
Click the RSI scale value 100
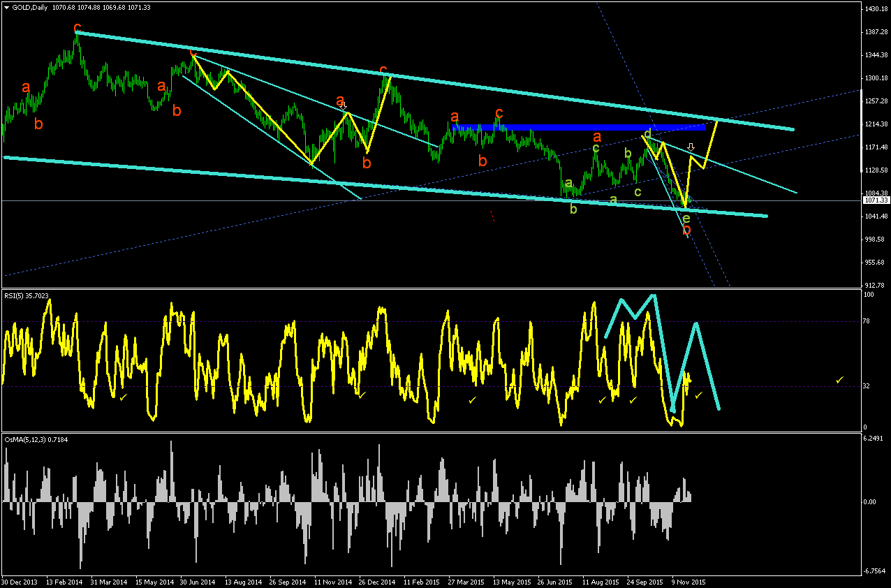870,295
